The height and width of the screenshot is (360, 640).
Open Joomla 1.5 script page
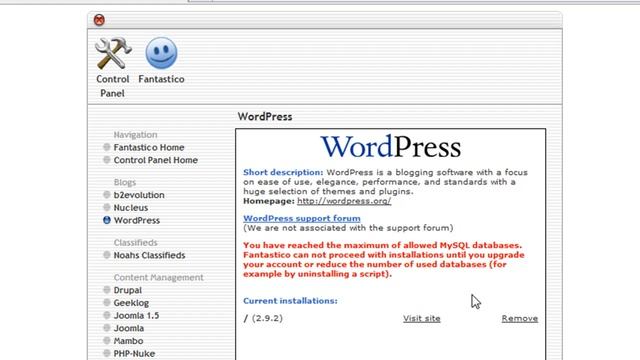[136, 316]
